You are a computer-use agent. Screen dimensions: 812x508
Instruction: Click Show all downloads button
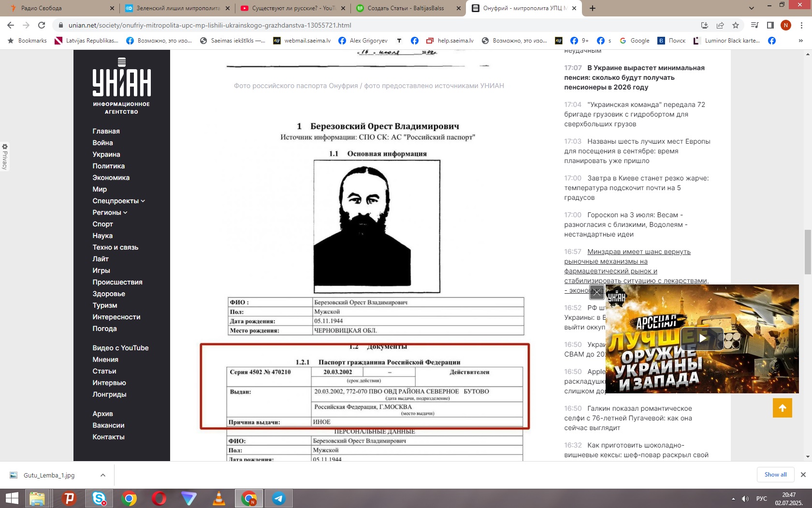click(x=775, y=475)
